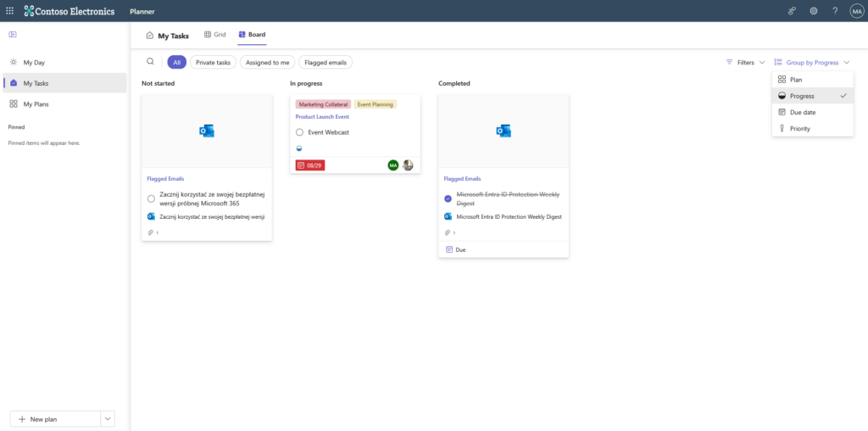Open My Day in sidebar
The height and width of the screenshot is (431, 868).
(34, 63)
